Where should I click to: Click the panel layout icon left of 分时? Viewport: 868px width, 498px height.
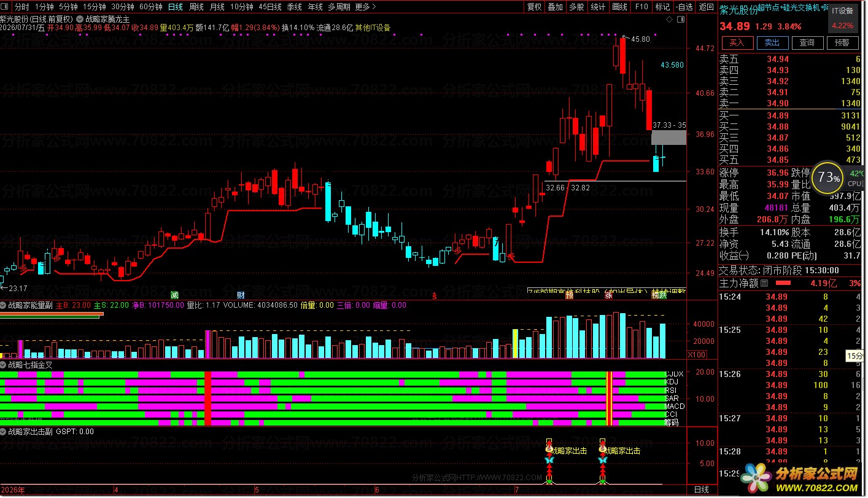(x=6, y=7)
